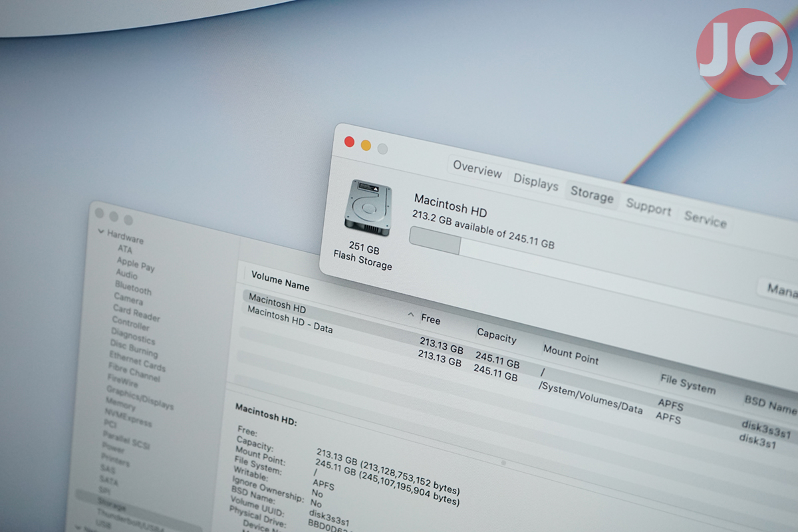Show NVMExpress in the Hardware list
This screenshot has width=798, height=532.
(128, 417)
